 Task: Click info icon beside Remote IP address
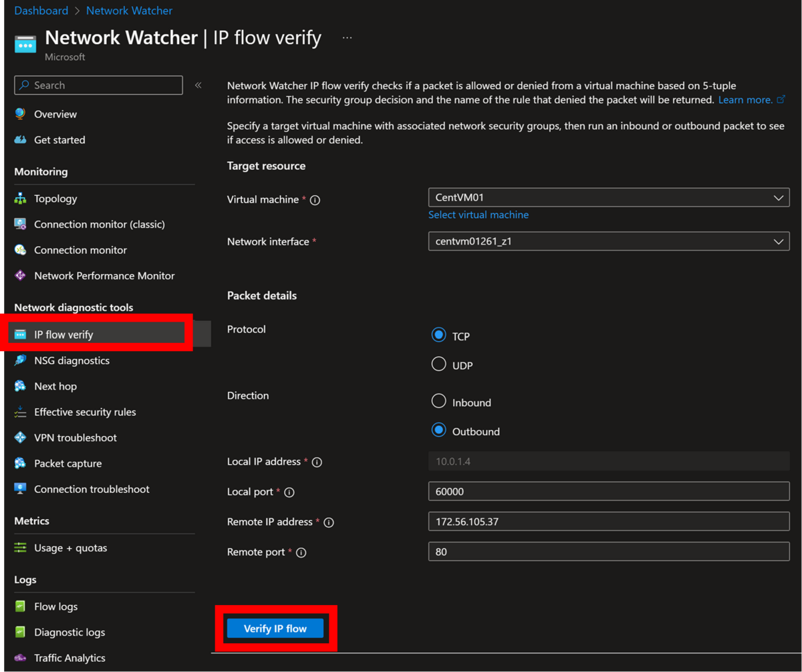(329, 522)
